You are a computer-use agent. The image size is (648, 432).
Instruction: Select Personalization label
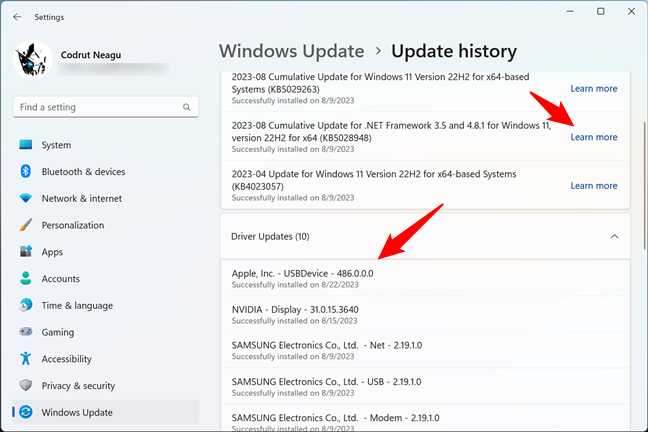[x=73, y=225]
